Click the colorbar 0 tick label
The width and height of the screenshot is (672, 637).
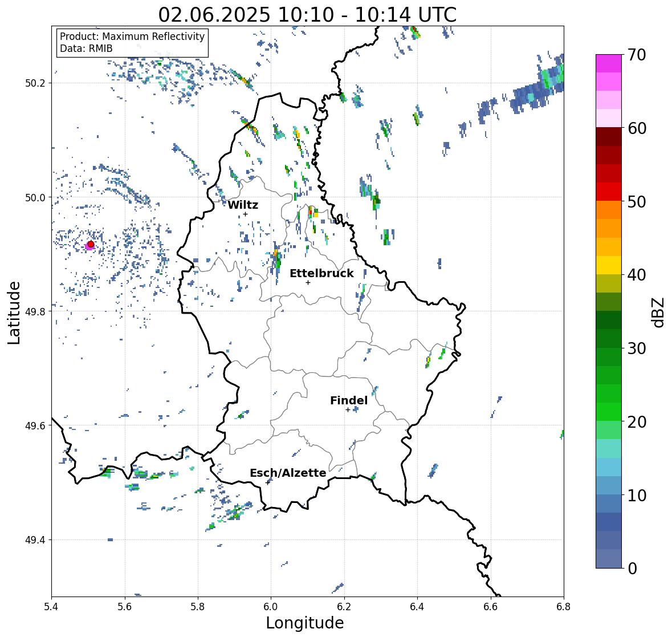click(632, 569)
